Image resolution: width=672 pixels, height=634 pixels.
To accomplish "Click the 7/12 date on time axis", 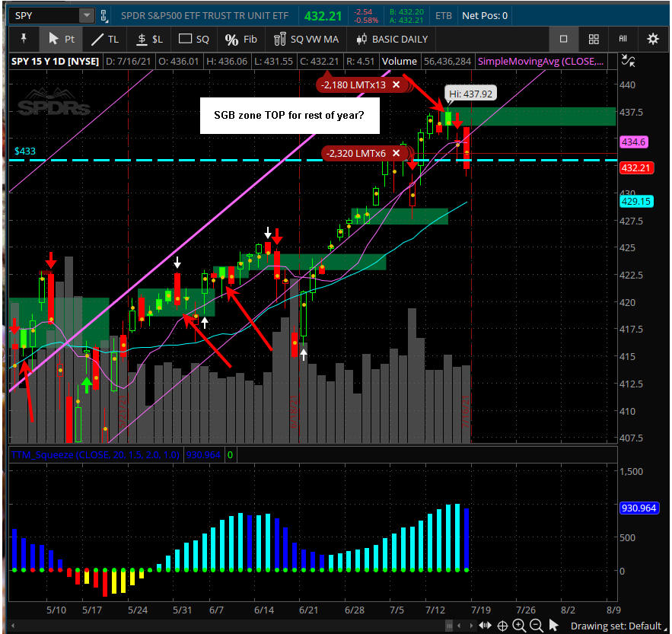I will point(435,610).
